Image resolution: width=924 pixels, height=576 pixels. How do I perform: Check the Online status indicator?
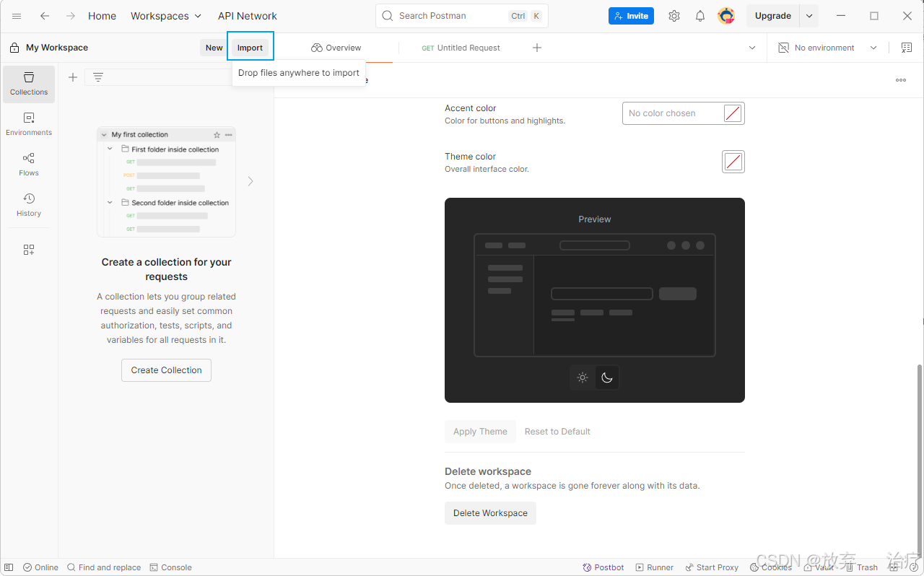pyautogui.click(x=40, y=567)
